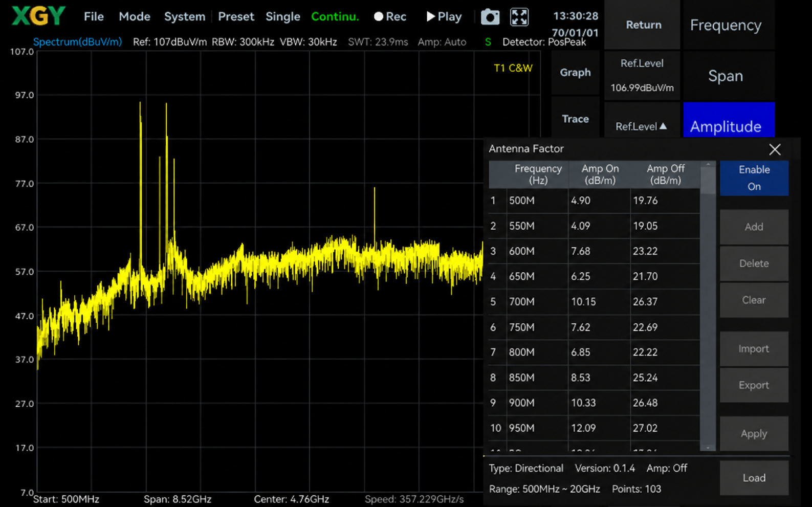This screenshot has height=507, width=812.
Task: Select row 1 frequency 500M
Action: [x=537, y=201]
